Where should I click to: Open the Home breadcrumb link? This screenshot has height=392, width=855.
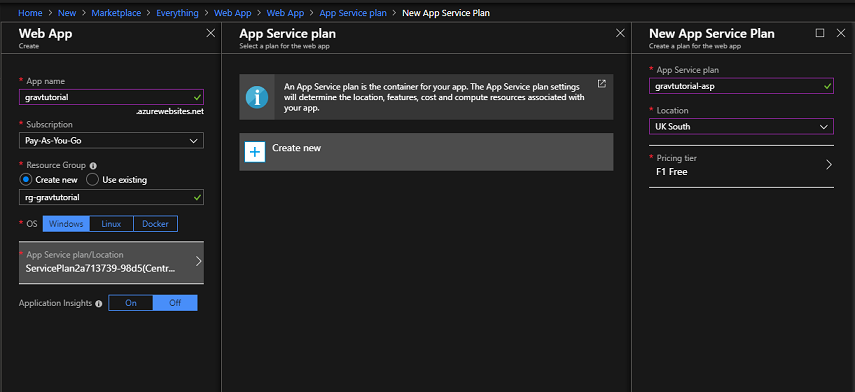coord(30,13)
